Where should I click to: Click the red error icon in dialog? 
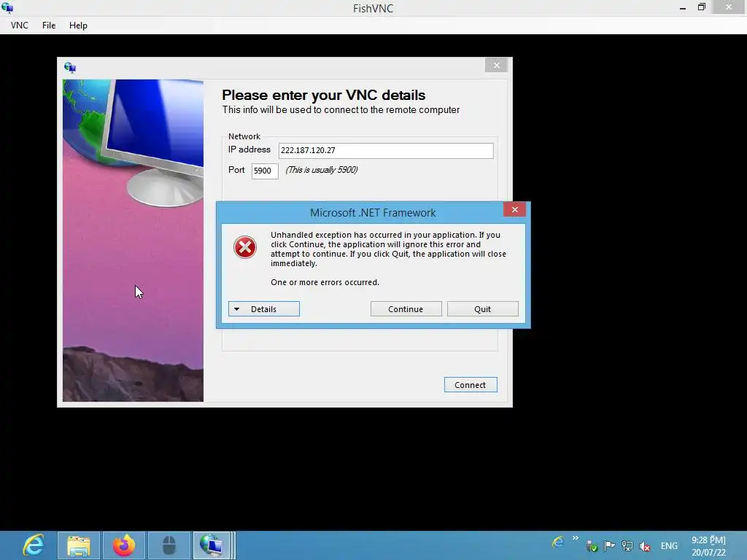245,247
